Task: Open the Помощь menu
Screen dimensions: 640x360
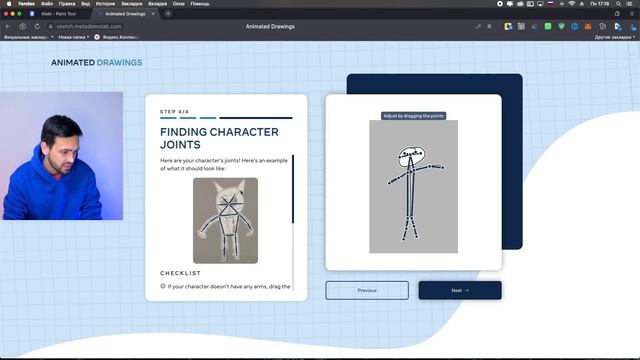Action: point(200,4)
